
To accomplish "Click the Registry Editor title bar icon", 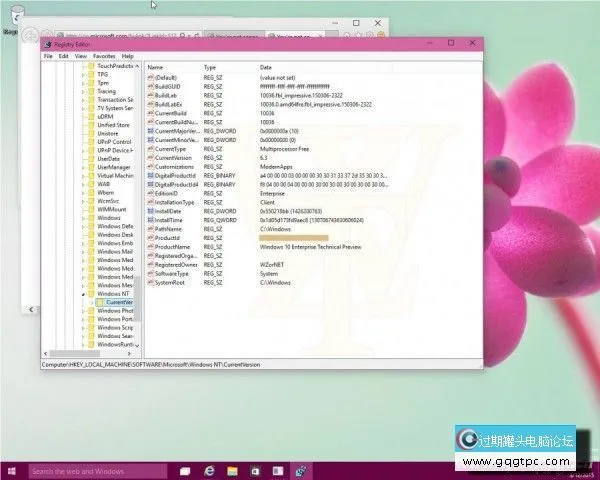I will 47,44.
